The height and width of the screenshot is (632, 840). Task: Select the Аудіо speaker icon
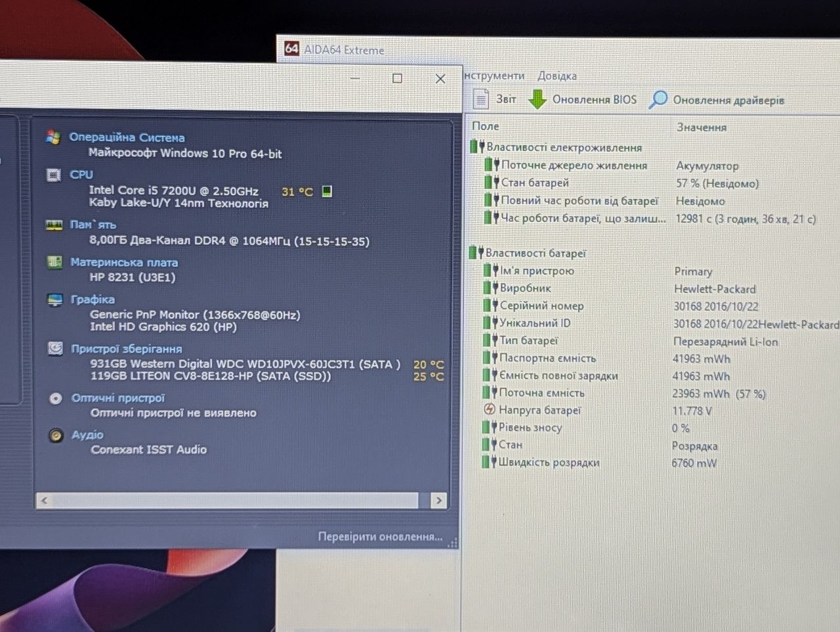click(x=56, y=434)
